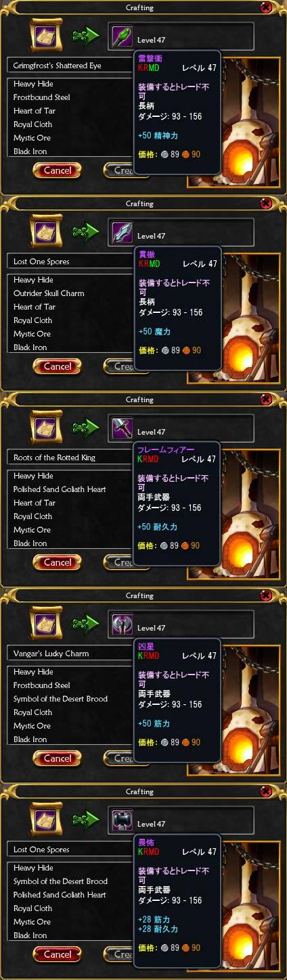Click Create in the Roots of the Rotted King panel

pyautogui.click(x=120, y=563)
